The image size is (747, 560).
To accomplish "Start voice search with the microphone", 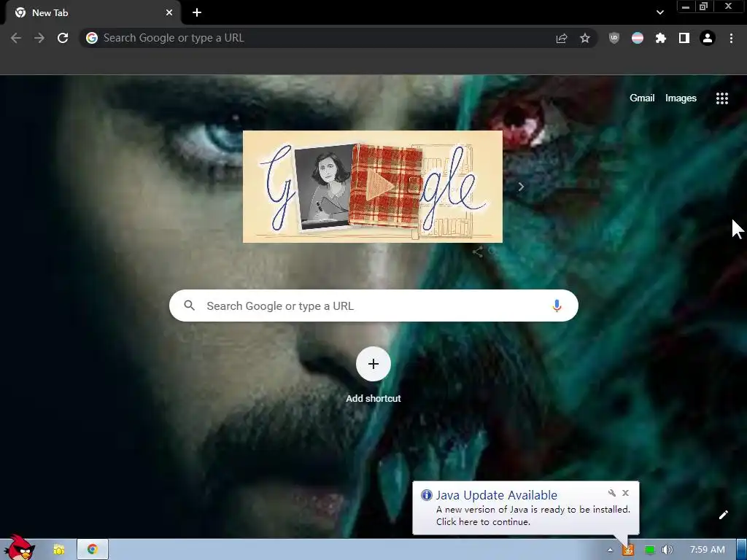I will 557,306.
